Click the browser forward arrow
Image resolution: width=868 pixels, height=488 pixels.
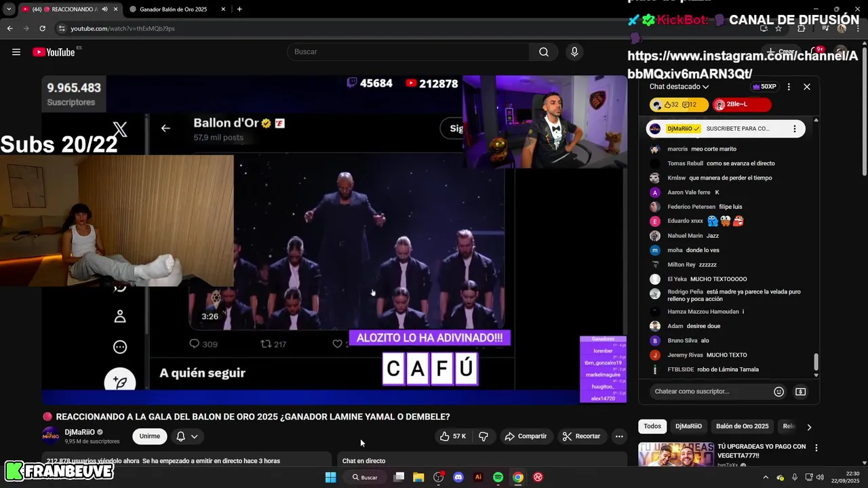(26, 28)
